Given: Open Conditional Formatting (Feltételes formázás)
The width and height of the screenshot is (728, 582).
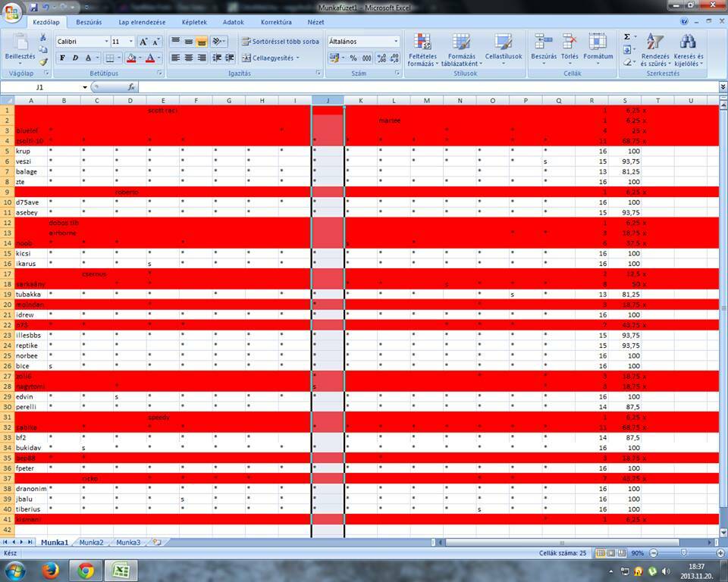Looking at the screenshot, I should (x=422, y=50).
